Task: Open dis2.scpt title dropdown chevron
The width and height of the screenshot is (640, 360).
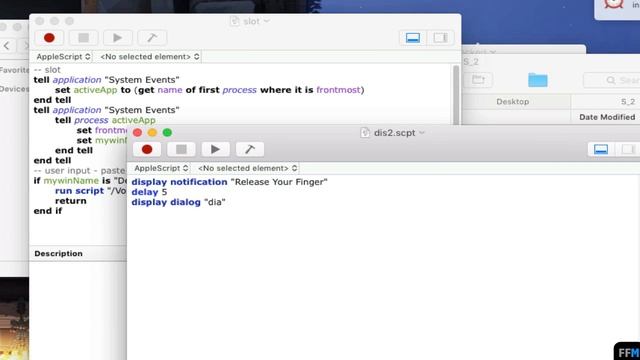Action: (422, 133)
